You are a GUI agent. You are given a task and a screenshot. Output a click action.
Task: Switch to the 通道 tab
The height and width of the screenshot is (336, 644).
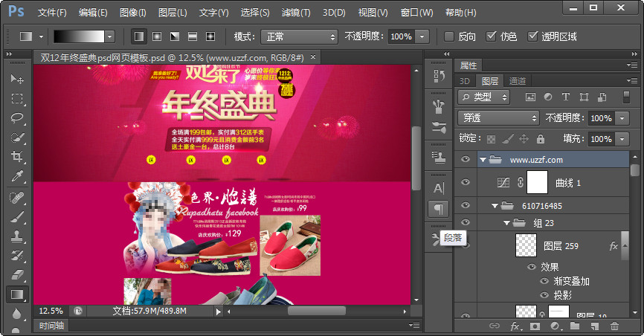tap(518, 81)
